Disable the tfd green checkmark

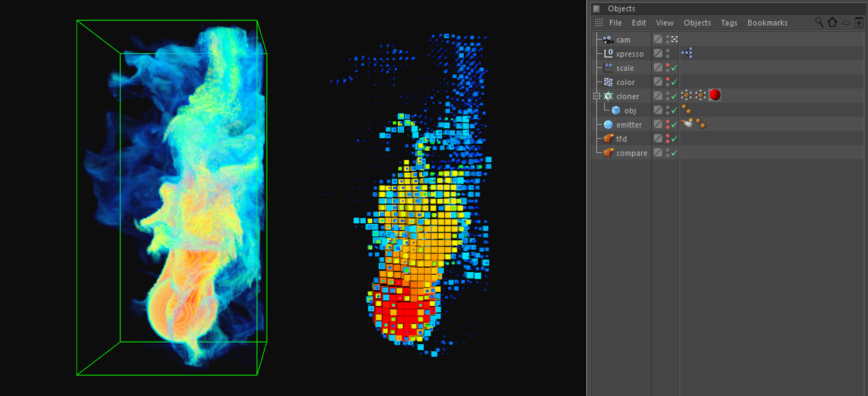(x=674, y=139)
